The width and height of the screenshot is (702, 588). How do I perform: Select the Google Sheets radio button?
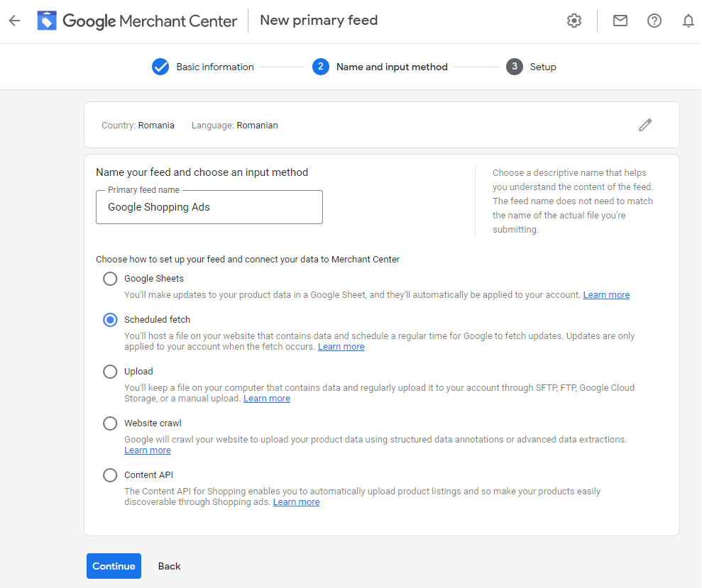click(110, 279)
